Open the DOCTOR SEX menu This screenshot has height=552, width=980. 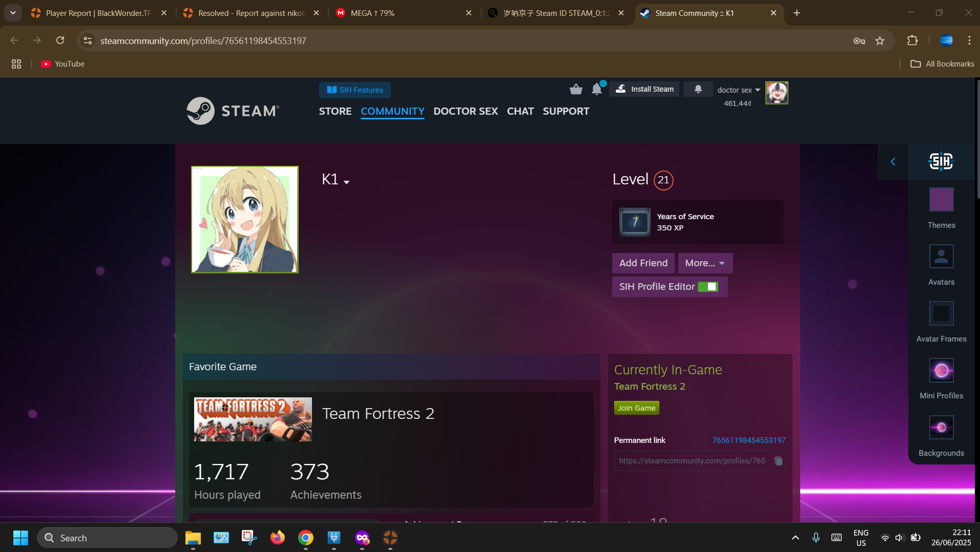tap(466, 111)
